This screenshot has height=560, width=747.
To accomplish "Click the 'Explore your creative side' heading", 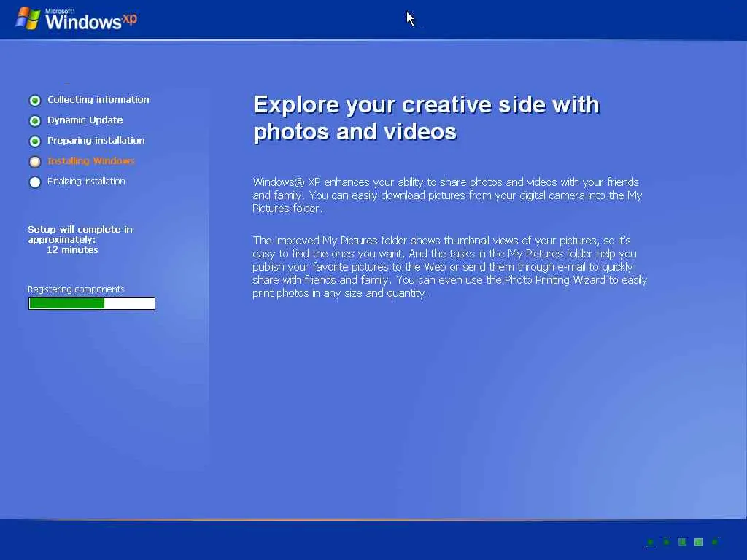I will 426,118.
